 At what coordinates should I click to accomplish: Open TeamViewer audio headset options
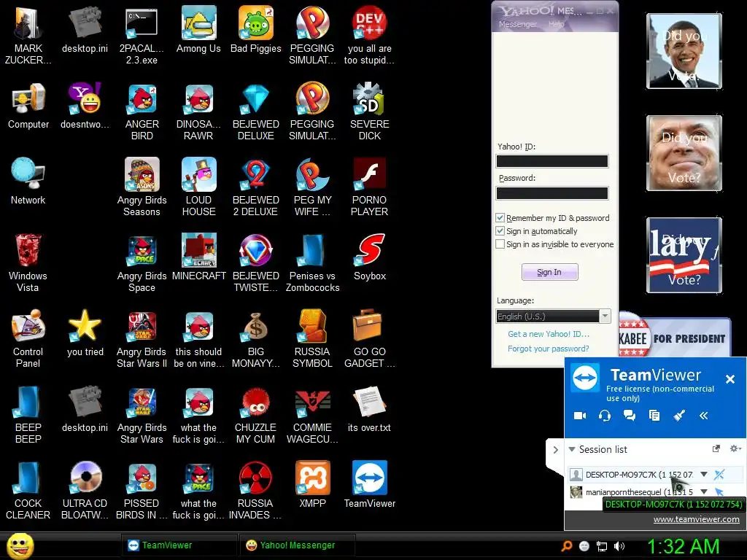(605, 416)
